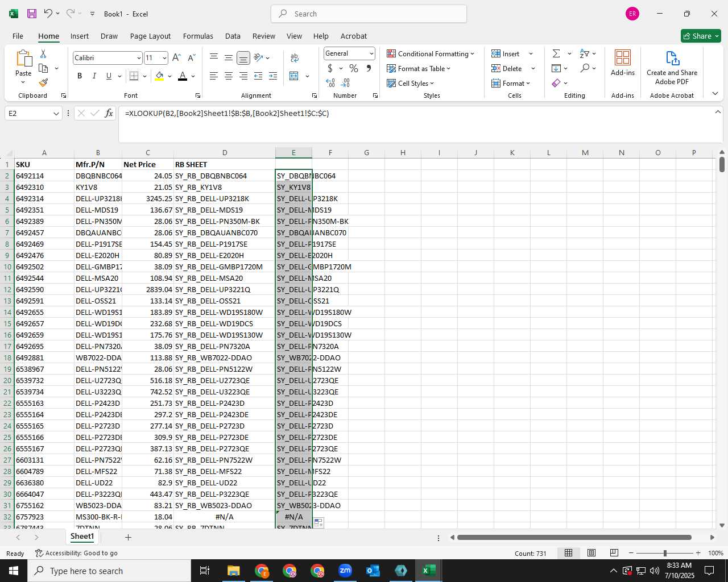Image resolution: width=728 pixels, height=582 pixels.
Task: Switch to the Data tab
Action: (233, 36)
